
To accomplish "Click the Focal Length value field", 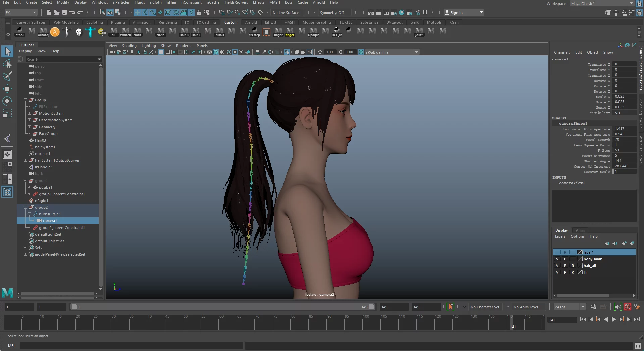I will click(624, 139).
